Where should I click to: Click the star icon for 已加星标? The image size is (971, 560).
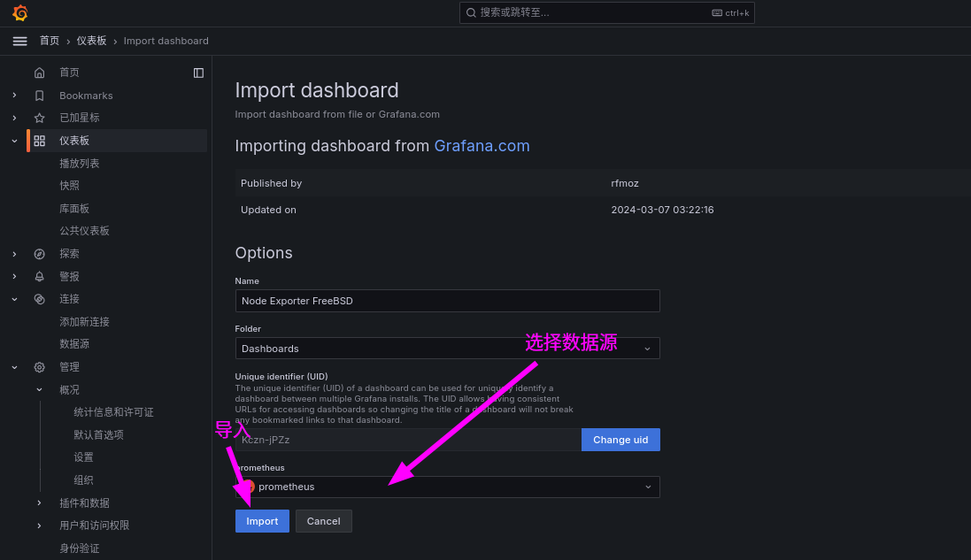click(40, 118)
